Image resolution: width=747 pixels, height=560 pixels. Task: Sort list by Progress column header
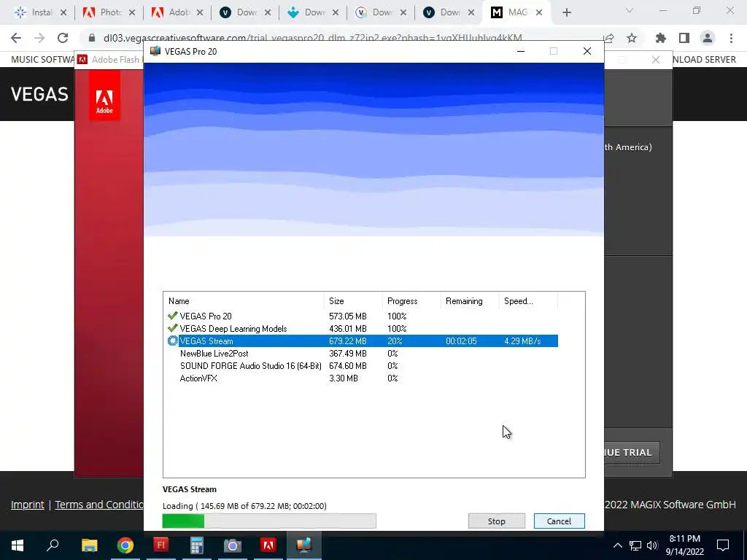pos(411,301)
